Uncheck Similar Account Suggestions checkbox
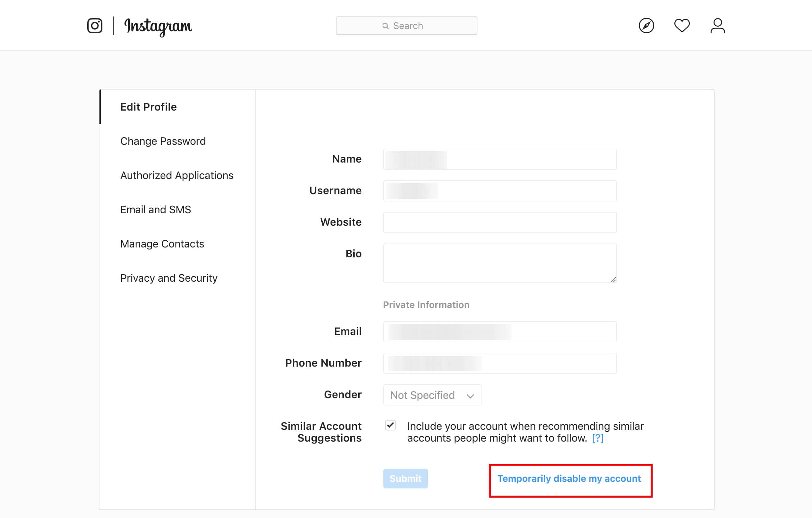 coord(391,425)
